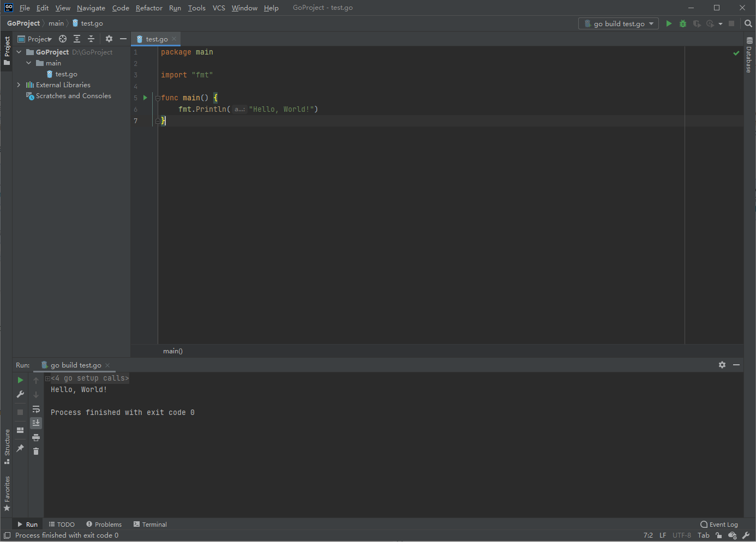Click the 7:2 caret position indicator
The width and height of the screenshot is (756, 542).
[648, 535]
